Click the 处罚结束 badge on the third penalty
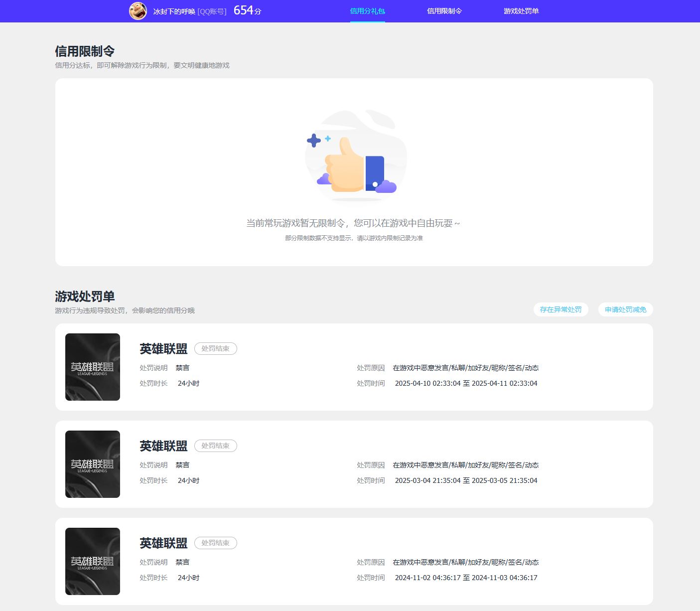This screenshot has width=700, height=611. [x=215, y=543]
